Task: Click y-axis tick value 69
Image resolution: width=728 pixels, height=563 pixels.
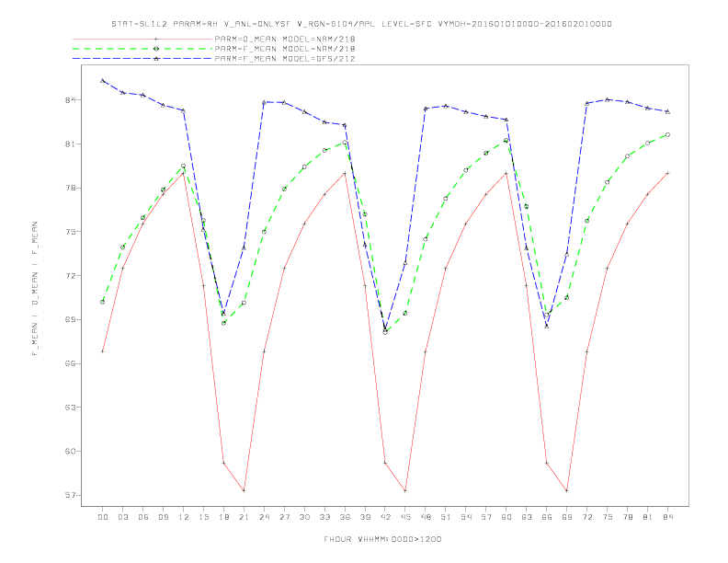Action: tap(71, 319)
